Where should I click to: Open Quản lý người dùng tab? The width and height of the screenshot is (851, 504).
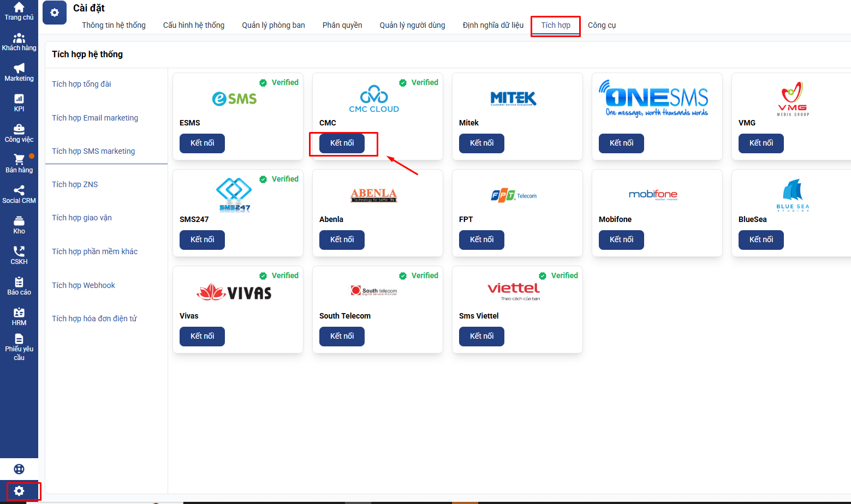[x=412, y=25]
